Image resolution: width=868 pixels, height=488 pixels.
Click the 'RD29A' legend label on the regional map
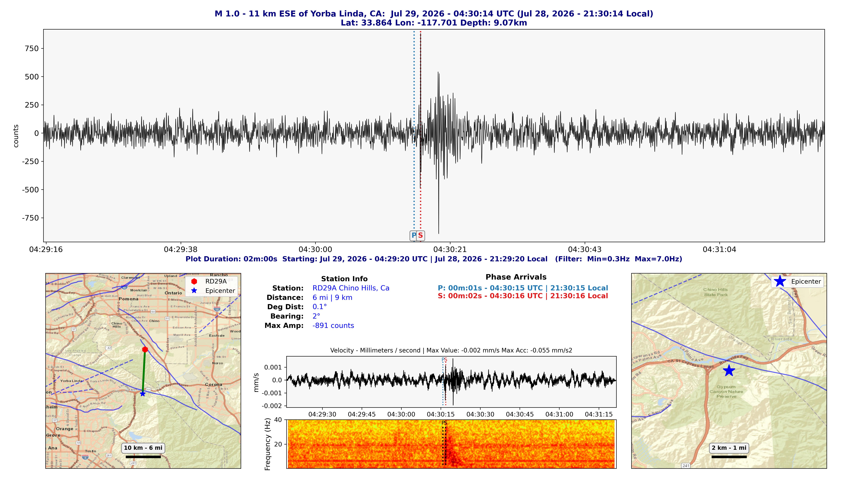click(x=216, y=281)
